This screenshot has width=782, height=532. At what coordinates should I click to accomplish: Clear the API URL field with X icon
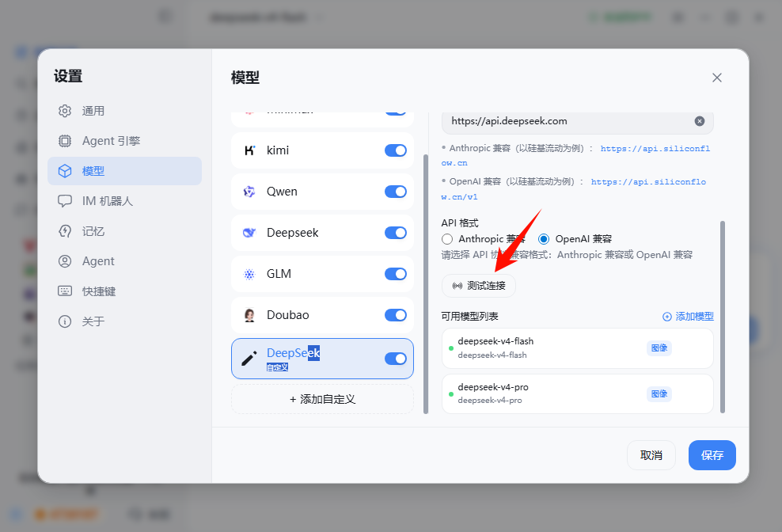click(x=700, y=121)
